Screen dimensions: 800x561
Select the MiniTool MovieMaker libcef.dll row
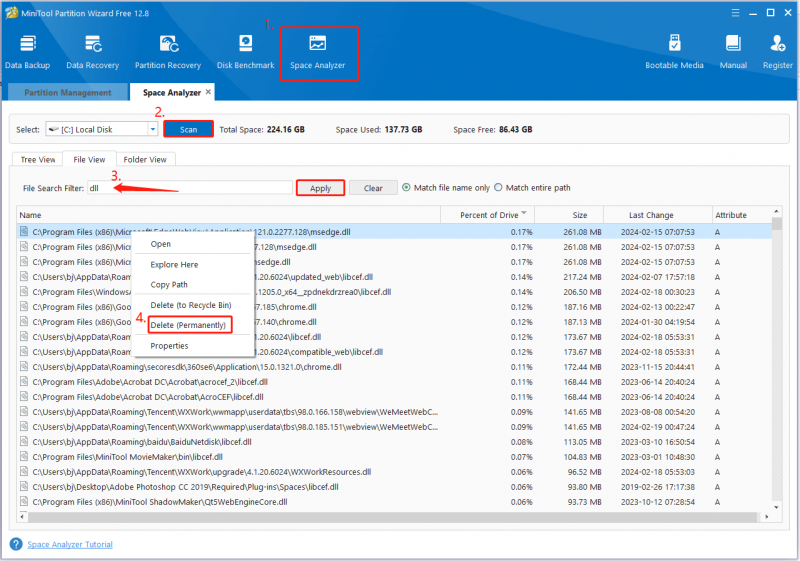tap(394, 456)
